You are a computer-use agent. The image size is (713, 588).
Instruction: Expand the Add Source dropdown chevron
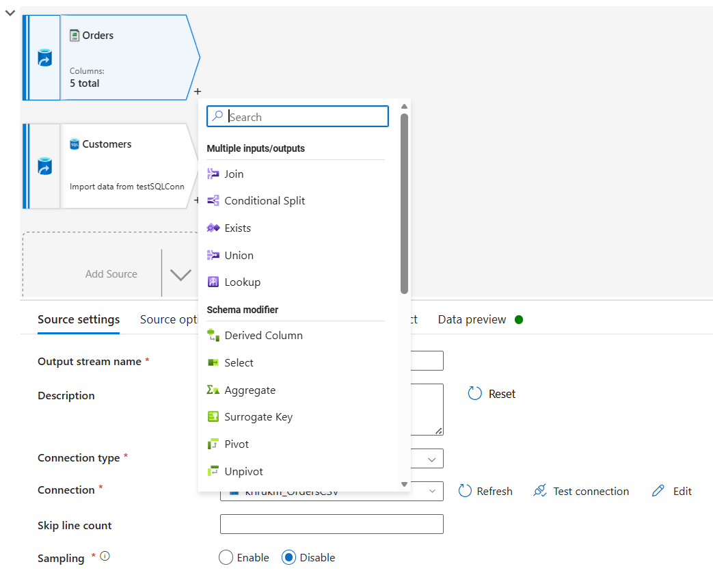[180, 274]
